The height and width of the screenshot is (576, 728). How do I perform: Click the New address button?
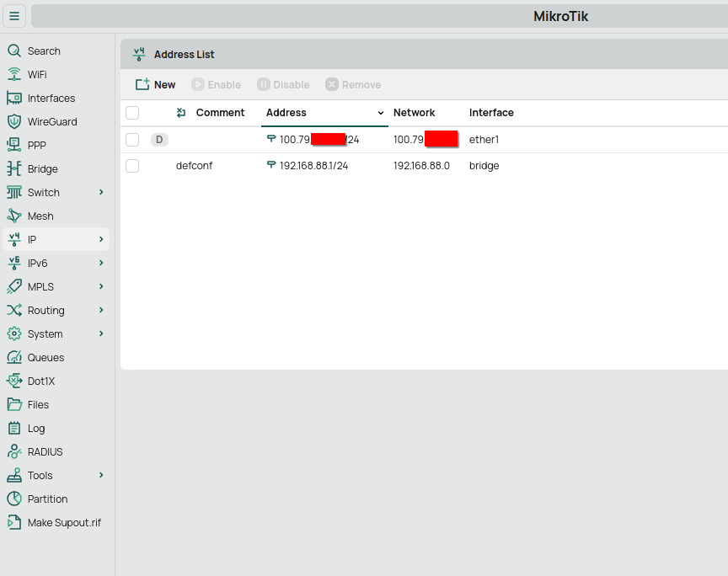(x=156, y=85)
